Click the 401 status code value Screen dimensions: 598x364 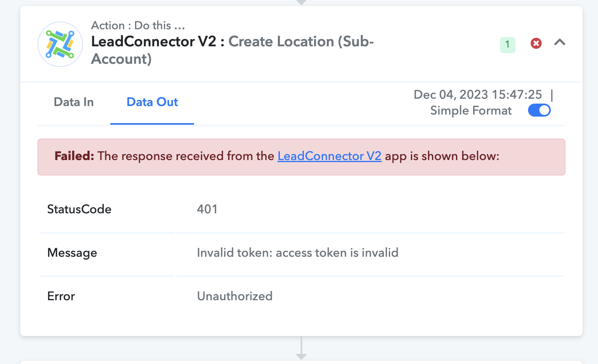coord(207,209)
